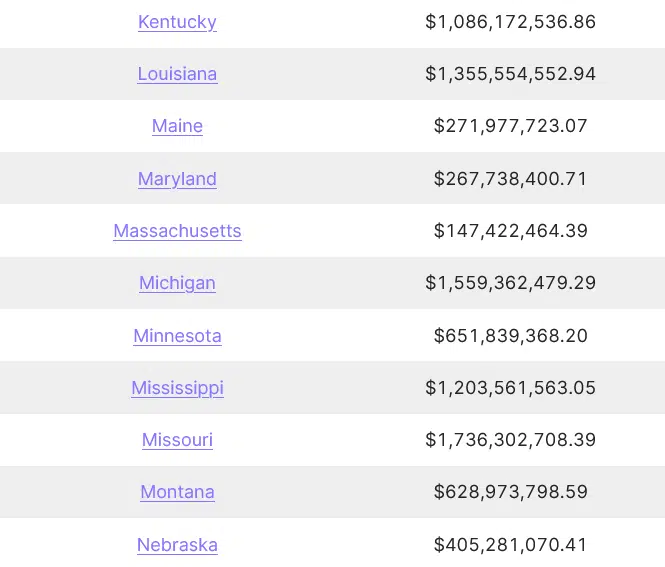Open the Mississippi link
The image size is (665, 567).
point(177,388)
